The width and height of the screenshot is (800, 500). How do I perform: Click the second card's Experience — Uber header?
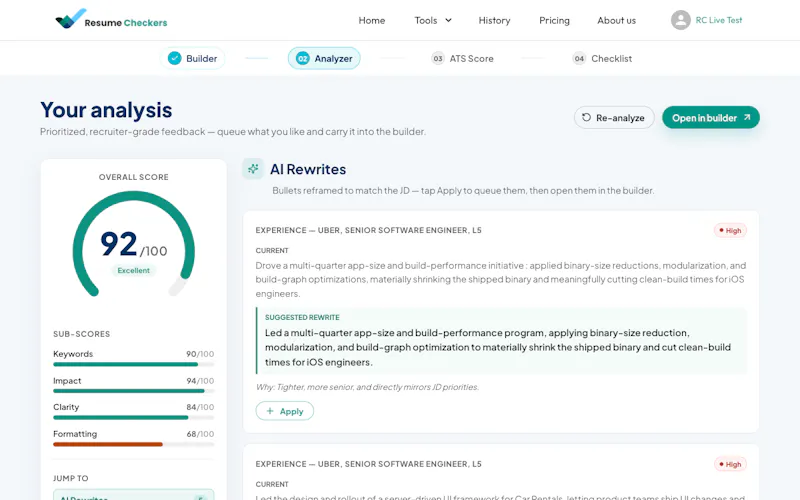[x=368, y=464]
